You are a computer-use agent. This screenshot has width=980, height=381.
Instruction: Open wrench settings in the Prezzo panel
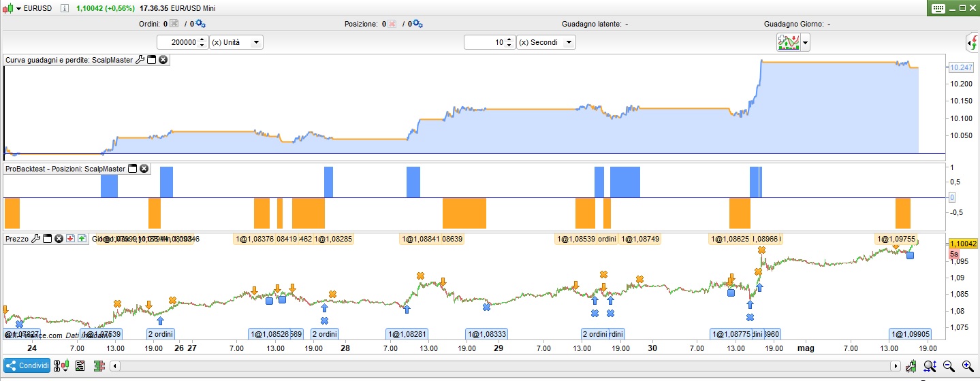tap(36, 239)
